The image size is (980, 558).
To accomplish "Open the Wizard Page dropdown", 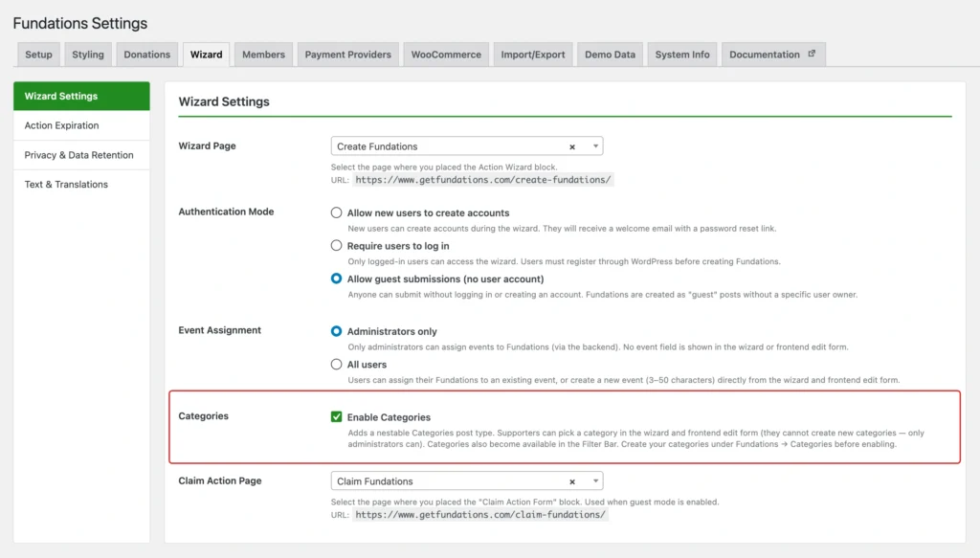I will coord(467,146).
